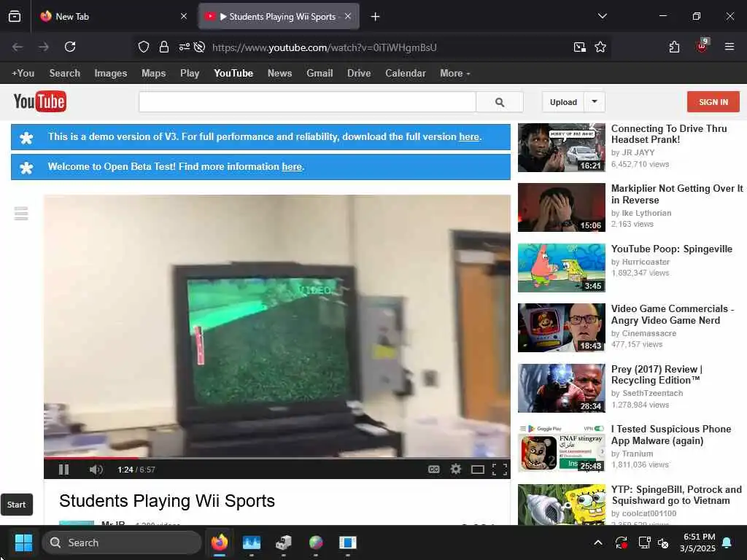This screenshot has height=560, width=747.
Task: Show hidden tray icons chevron
Action: coord(598,542)
